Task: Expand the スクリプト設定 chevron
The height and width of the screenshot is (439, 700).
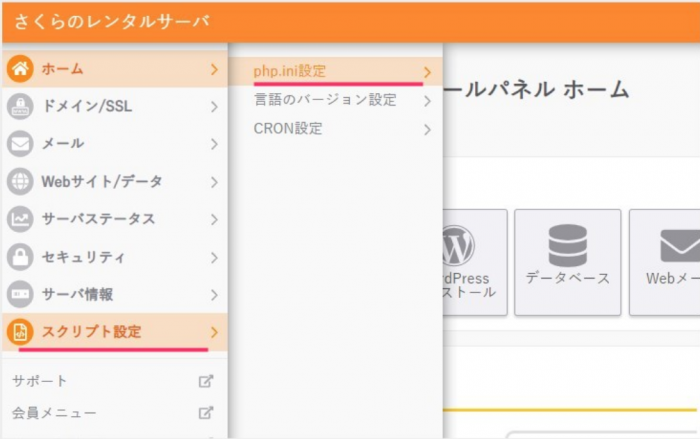Action: coord(214,332)
